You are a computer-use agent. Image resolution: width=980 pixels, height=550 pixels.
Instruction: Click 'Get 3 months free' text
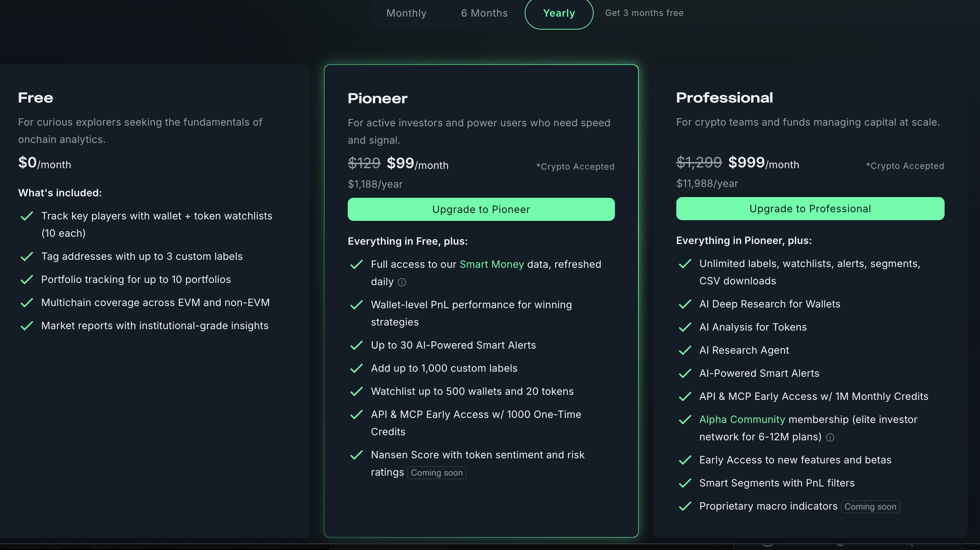coord(644,13)
